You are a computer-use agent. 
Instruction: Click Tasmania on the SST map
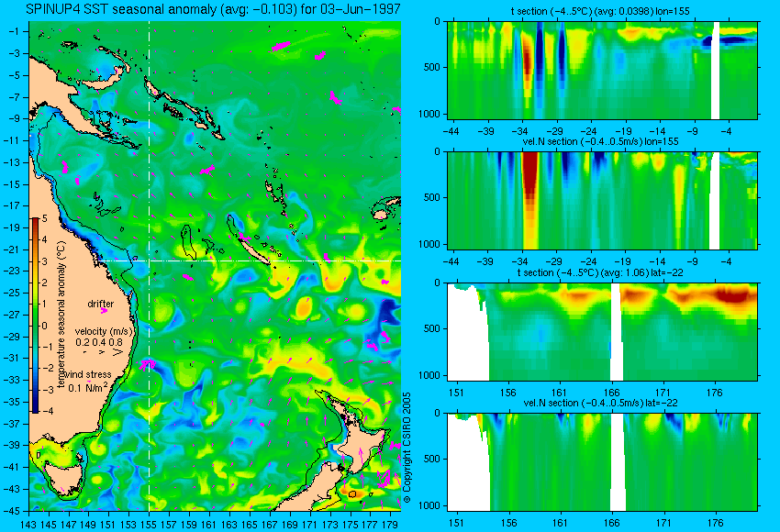point(62,478)
